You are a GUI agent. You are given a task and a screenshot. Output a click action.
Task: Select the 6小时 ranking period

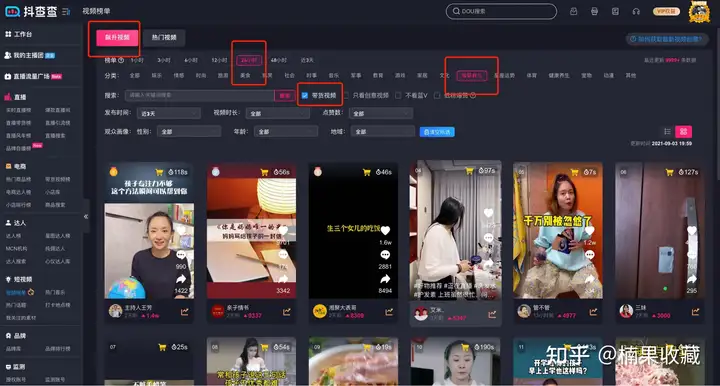pos(191,60)
